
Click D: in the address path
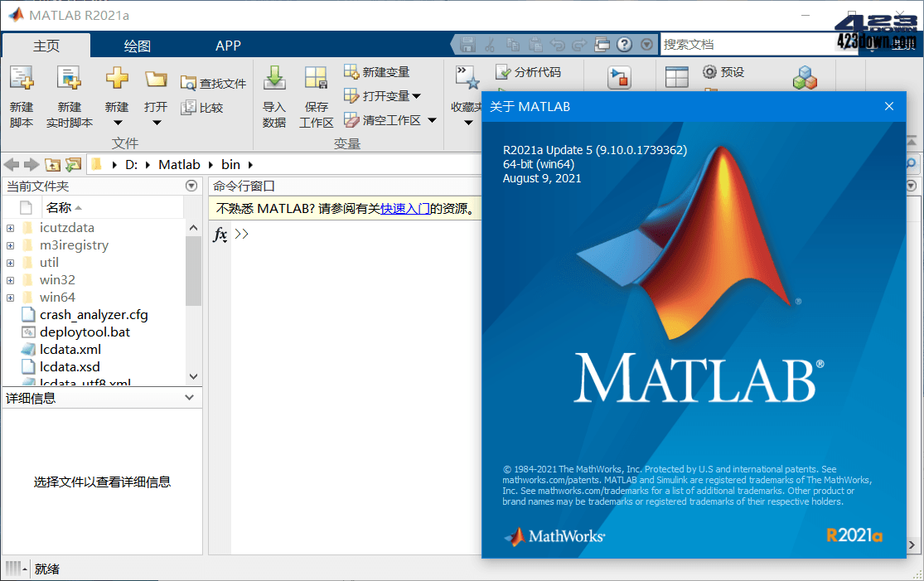pos(132,164)
